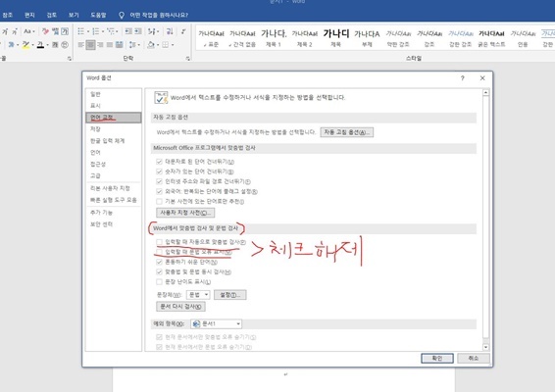Image resolution: width=555 pixels, height=392 pixels.
Task: Open the 문장체 combo box
Action: tap(198, 295)
